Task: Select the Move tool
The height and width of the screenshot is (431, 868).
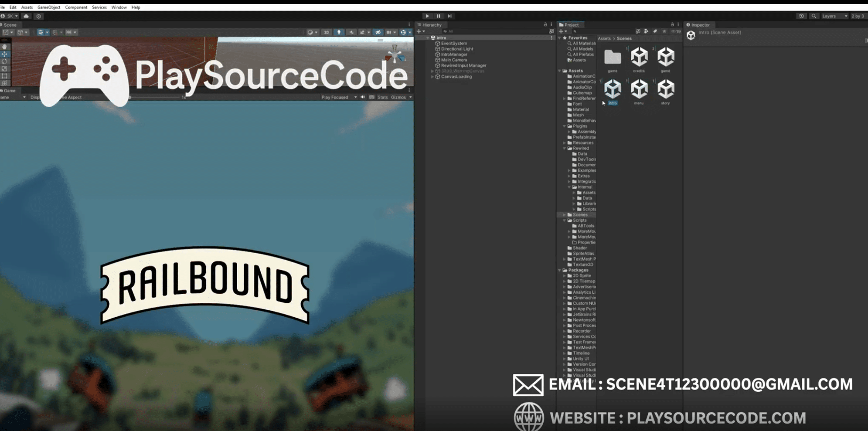Action: click(4, 54)
